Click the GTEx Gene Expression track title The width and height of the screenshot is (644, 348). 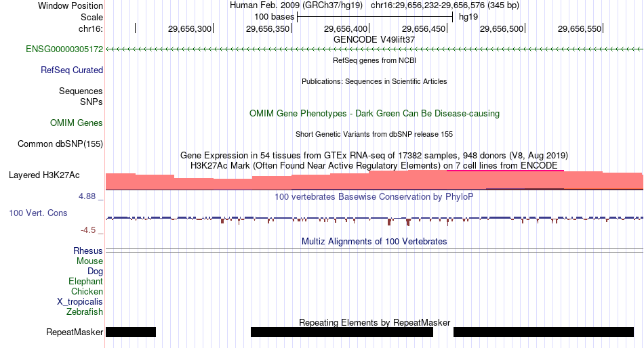(374, 156)
